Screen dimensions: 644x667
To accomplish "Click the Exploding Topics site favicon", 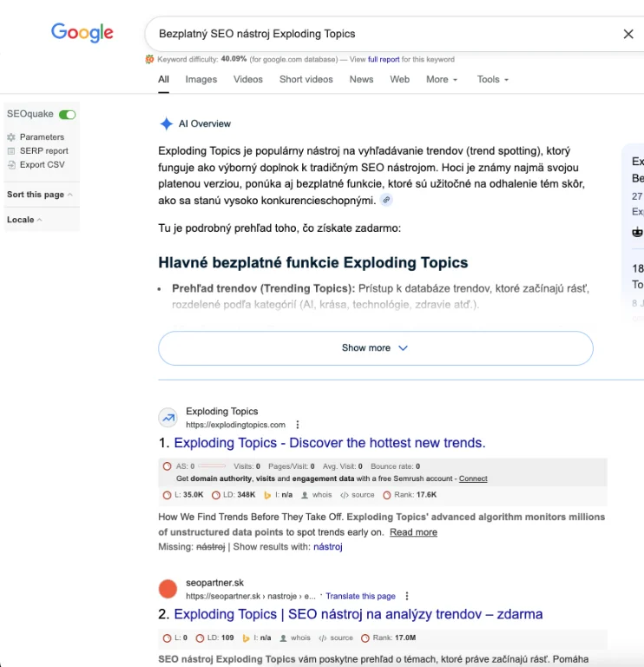I will pos(168,418).
